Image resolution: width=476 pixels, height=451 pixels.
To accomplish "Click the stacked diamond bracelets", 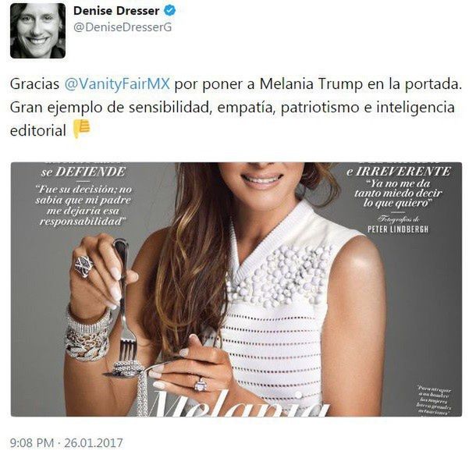I will (x=87, y=335).
